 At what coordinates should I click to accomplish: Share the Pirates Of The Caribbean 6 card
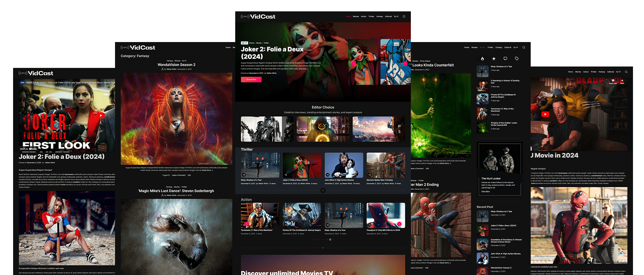(286, 225)
